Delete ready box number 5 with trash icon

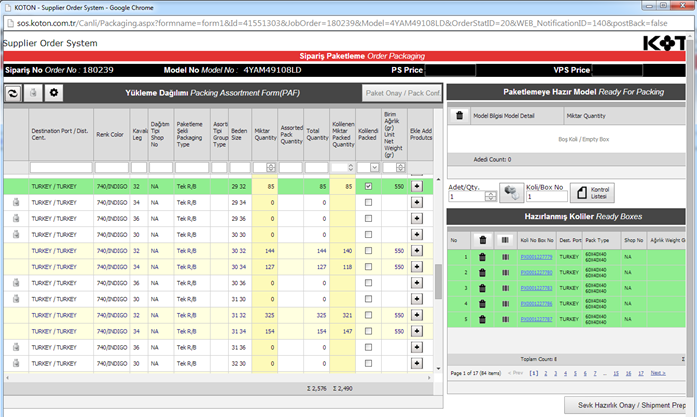pos(482,319)
